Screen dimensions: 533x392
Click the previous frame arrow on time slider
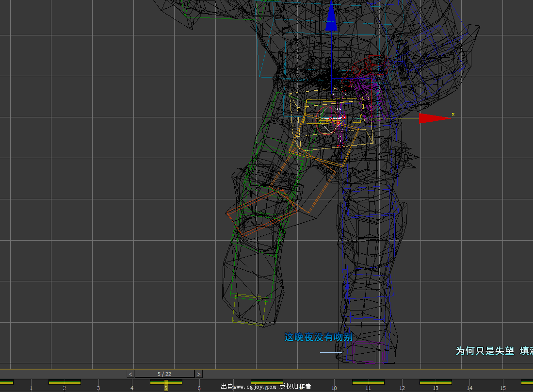point(130,374)
